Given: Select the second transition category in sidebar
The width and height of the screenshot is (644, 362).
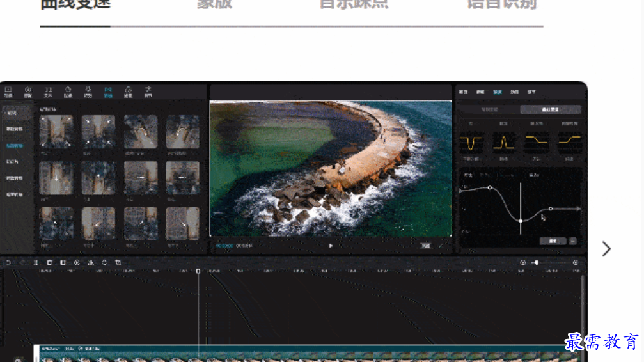Looking at the screenshot, I should (x=14, y=129).
